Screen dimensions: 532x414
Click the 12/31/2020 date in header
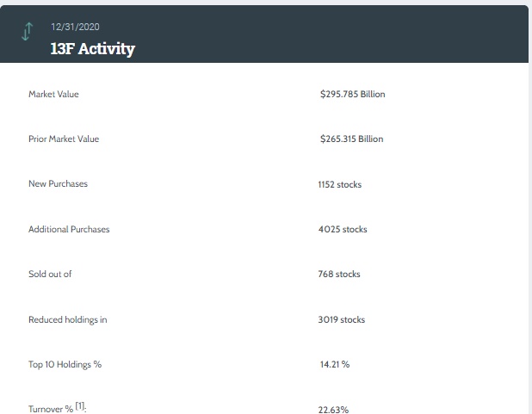[75, 28]
